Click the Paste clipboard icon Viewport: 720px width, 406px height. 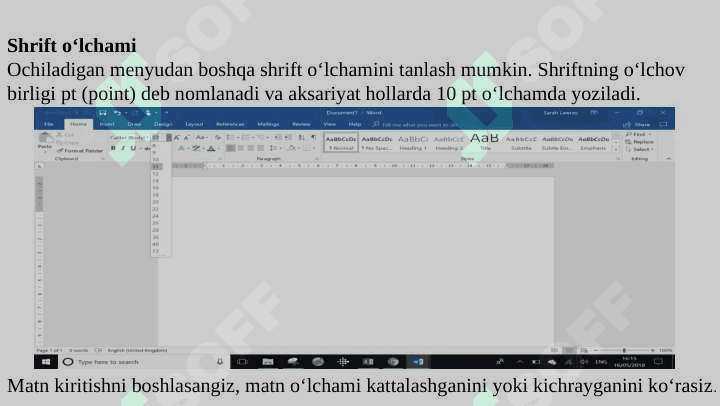point(45,138)
